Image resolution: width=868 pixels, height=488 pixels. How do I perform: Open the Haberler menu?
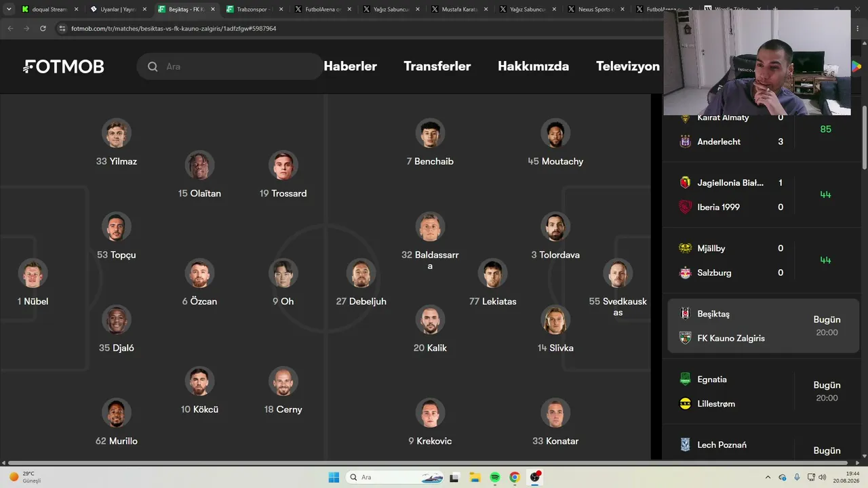tap(350, 66)
